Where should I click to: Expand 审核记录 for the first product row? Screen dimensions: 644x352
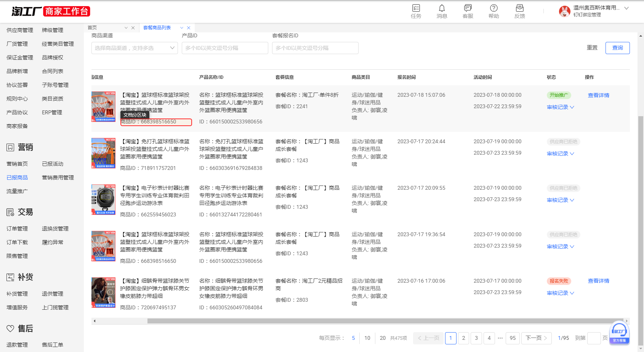(x=560, y=107)
